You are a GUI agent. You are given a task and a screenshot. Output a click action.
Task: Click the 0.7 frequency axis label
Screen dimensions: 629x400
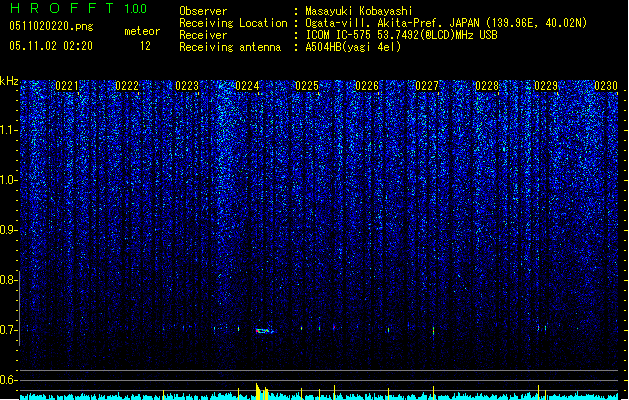(x=8, y=330)
